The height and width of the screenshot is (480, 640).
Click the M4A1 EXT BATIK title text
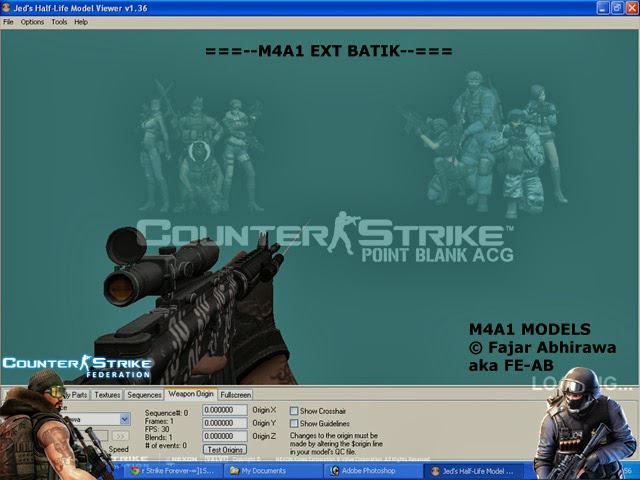click(x=329, y=51)
